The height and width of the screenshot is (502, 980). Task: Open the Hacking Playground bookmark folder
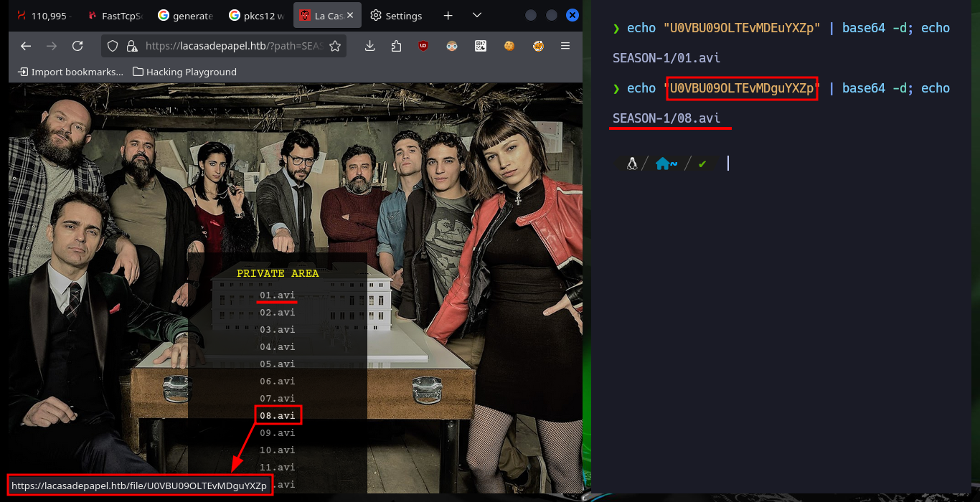[185, 72]
